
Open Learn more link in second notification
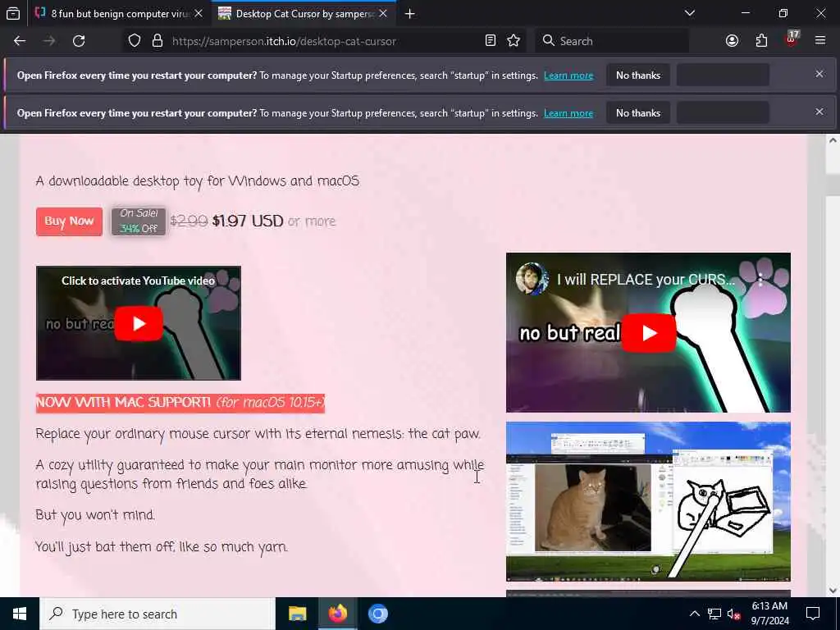(568, 113)
